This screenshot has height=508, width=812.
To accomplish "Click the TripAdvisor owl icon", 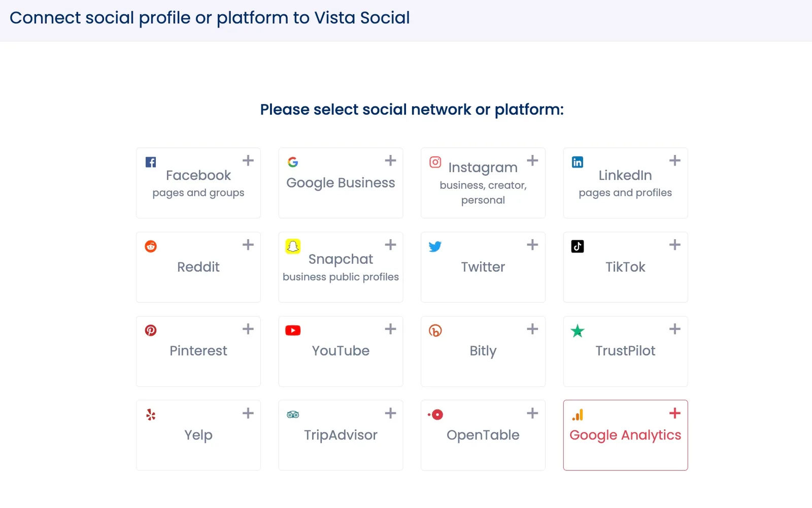I will 293,414.
